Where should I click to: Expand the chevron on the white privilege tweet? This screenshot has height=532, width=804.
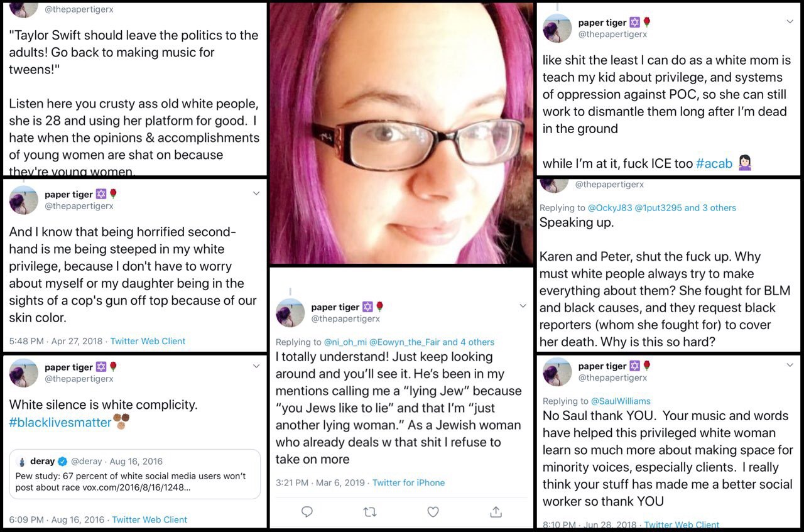(x=256, y=193)
